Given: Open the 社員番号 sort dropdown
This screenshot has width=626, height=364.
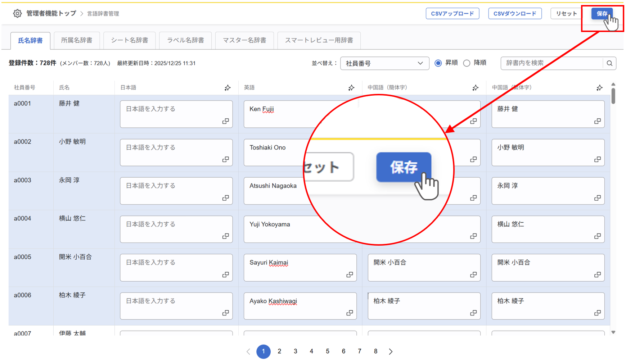Looking at the screenshot, I should pos(384,63).
